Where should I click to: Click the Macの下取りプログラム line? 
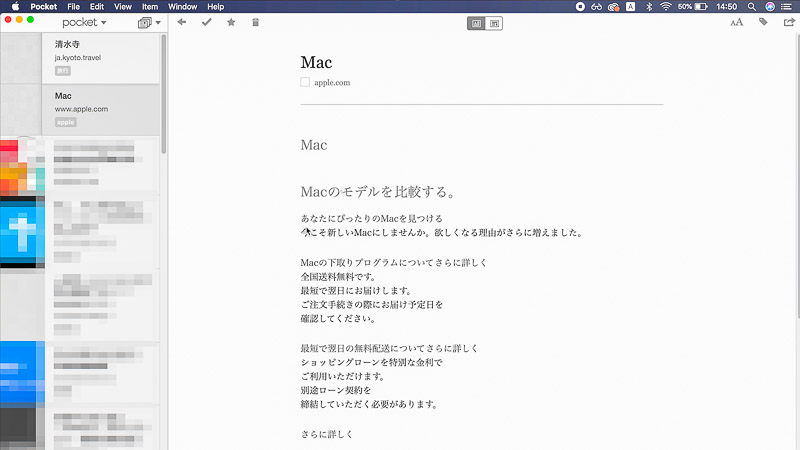(x=393, y=263)
